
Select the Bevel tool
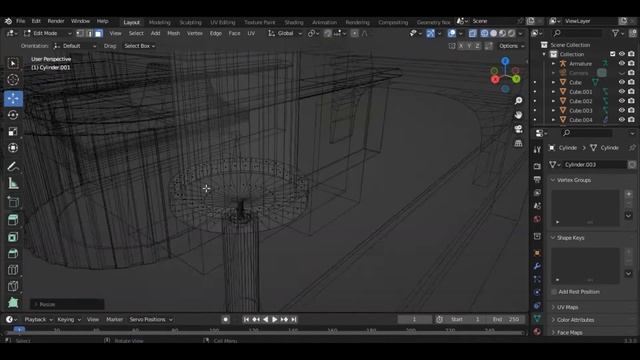point(13,253)
